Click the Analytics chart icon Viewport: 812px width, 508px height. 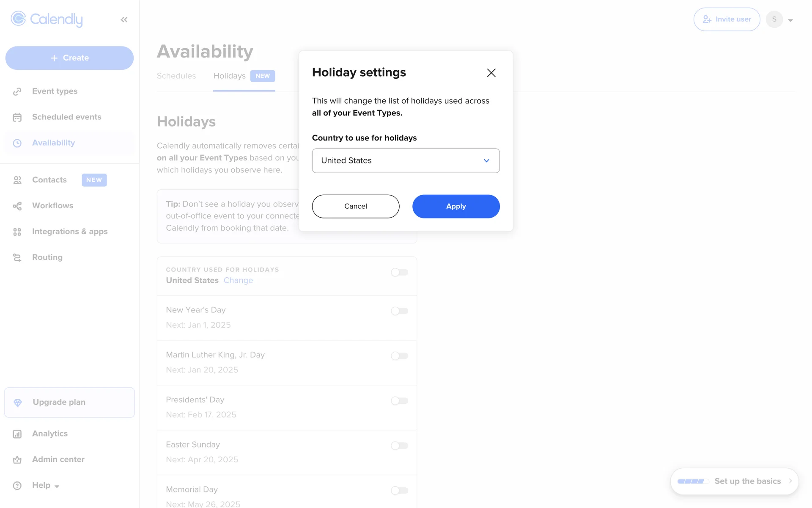coord(17,434)
